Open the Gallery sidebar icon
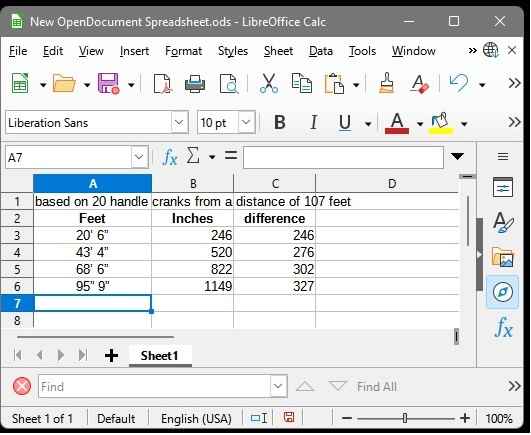 pos(503,257)
